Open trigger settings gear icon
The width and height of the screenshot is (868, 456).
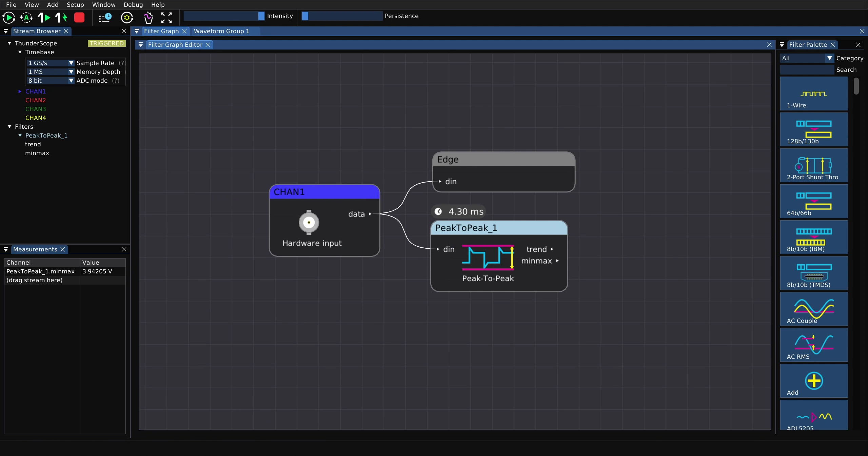tap(127, 17)
